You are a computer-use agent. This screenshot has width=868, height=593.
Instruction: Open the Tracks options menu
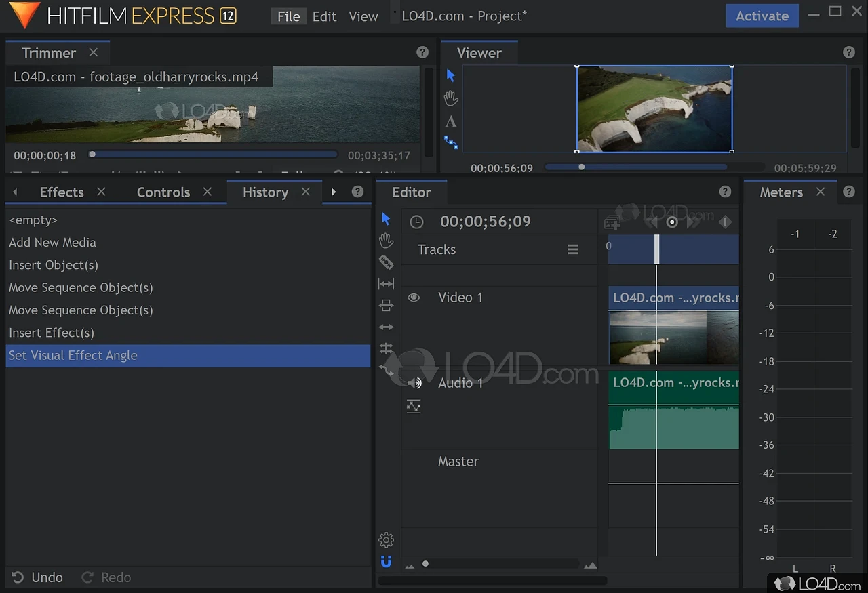pos(573,250)
